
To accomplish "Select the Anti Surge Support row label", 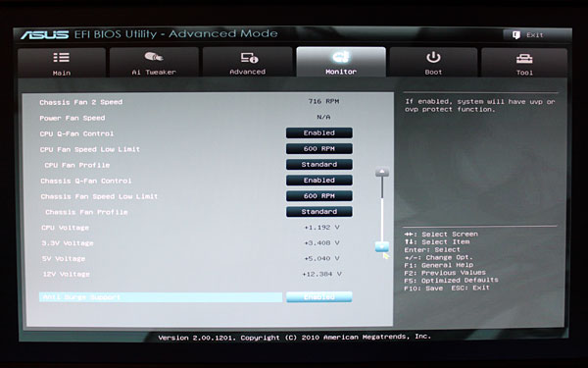I will coord(81,297).
